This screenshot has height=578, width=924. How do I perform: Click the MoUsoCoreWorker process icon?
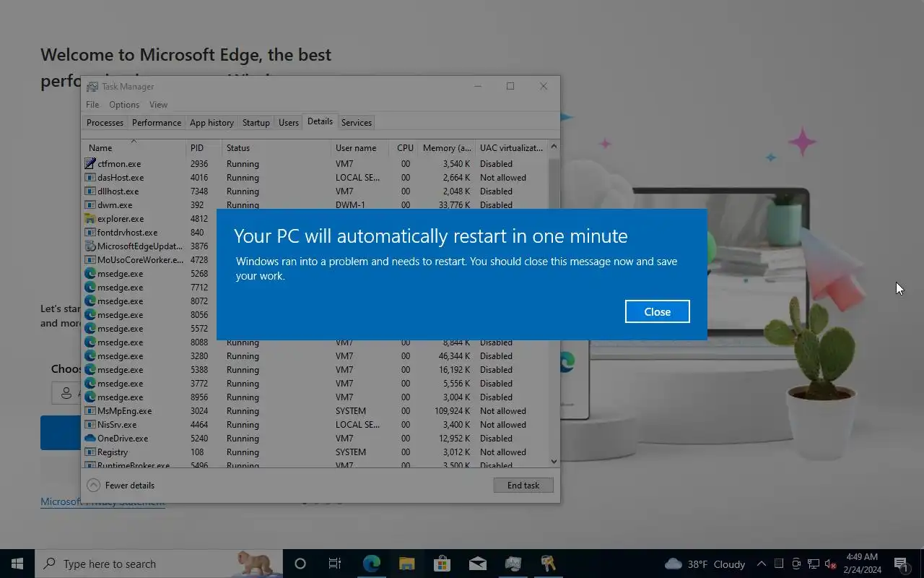click(90, 260)
